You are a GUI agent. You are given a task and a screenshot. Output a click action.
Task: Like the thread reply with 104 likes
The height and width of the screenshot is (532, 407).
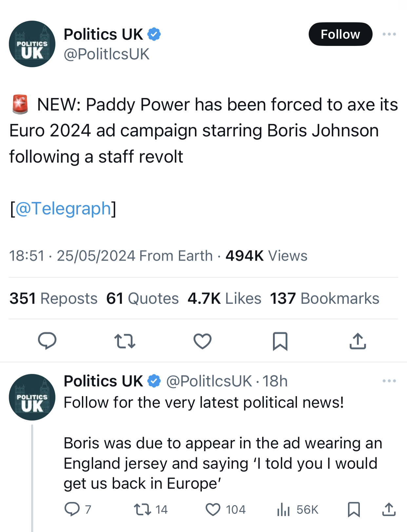click(x=213, y=509)
